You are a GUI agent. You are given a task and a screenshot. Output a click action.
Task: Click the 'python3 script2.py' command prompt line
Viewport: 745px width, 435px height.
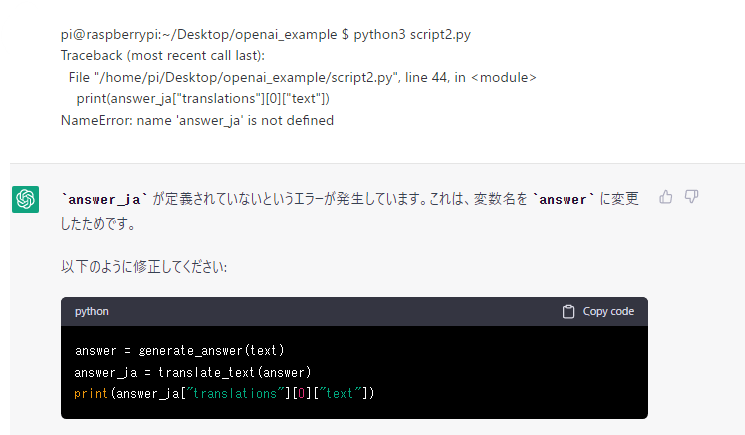point(266,35)
